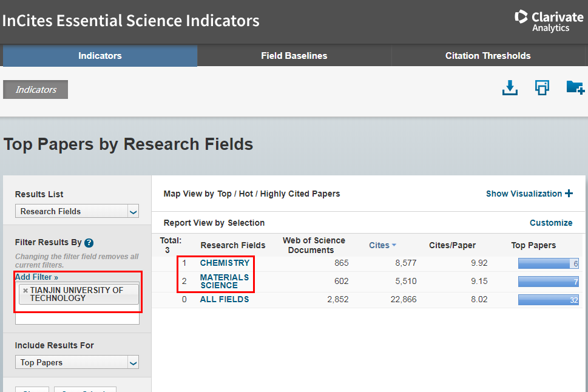Image resolution: width=588 pixels, height=392 pixels.
Task: Open the Top Papers dropdown
Action: (x=77, y=362)
